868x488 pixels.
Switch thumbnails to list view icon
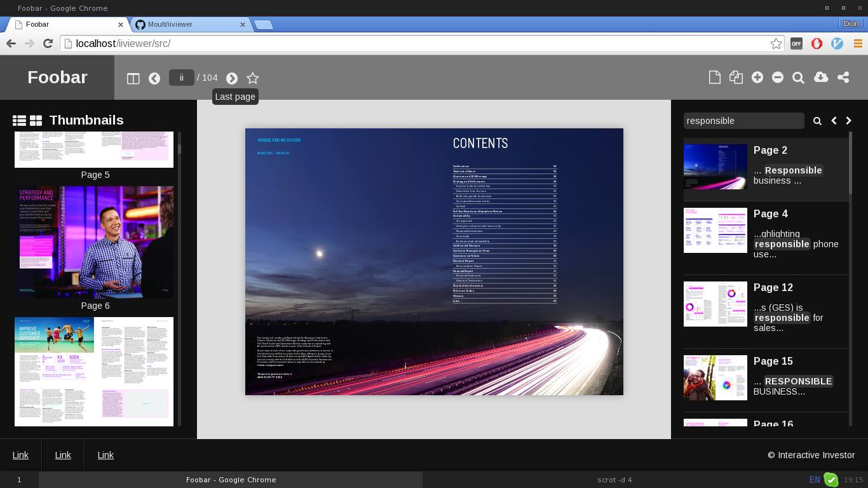click(19, 120)
